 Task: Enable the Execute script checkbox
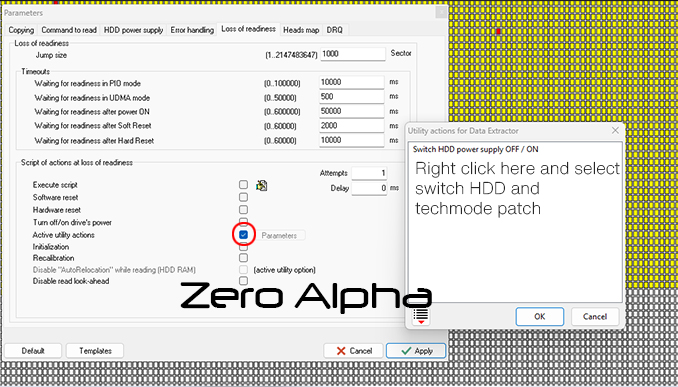click(x=243, y=185)
